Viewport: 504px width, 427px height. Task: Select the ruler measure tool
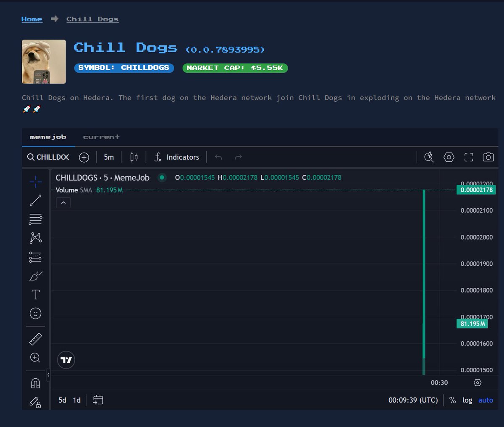pyautogui.click(x=36, y=339)
